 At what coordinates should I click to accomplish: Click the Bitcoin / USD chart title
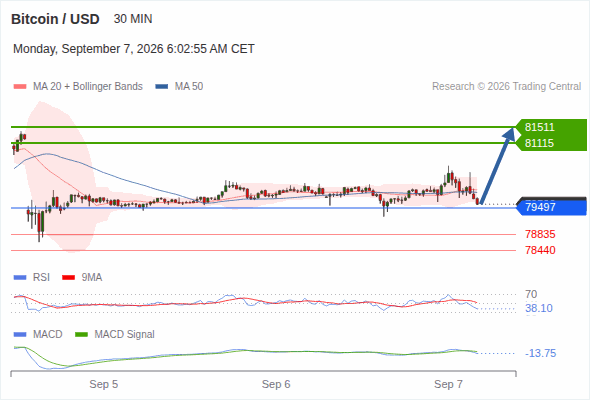tap(55, 19)
